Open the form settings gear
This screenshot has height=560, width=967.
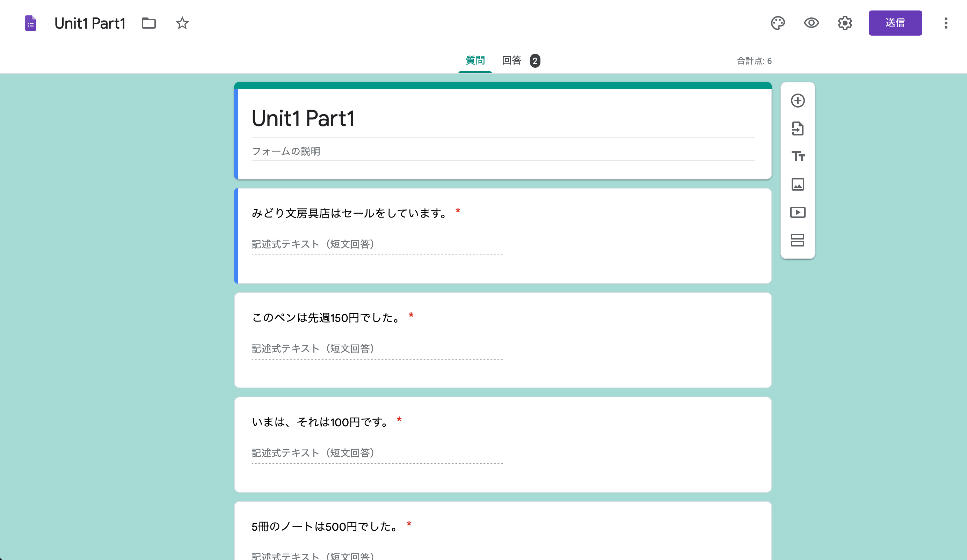point(845,23)
